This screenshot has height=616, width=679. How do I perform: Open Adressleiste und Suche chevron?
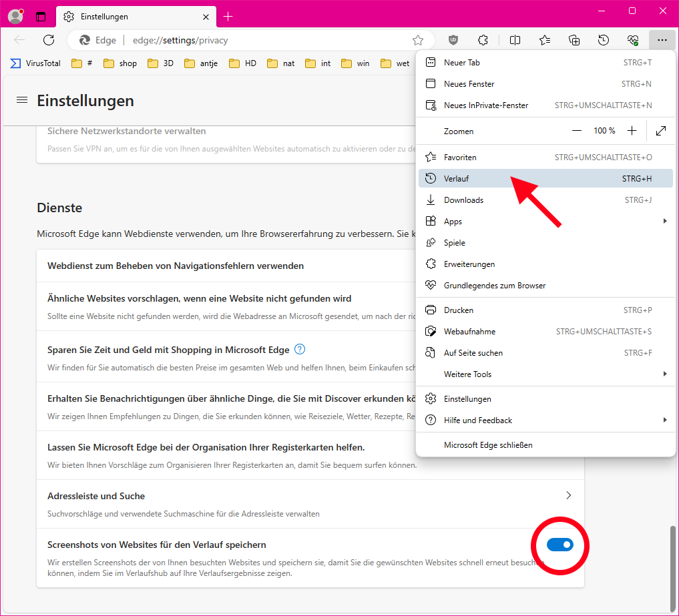click(x=569, y=495)
